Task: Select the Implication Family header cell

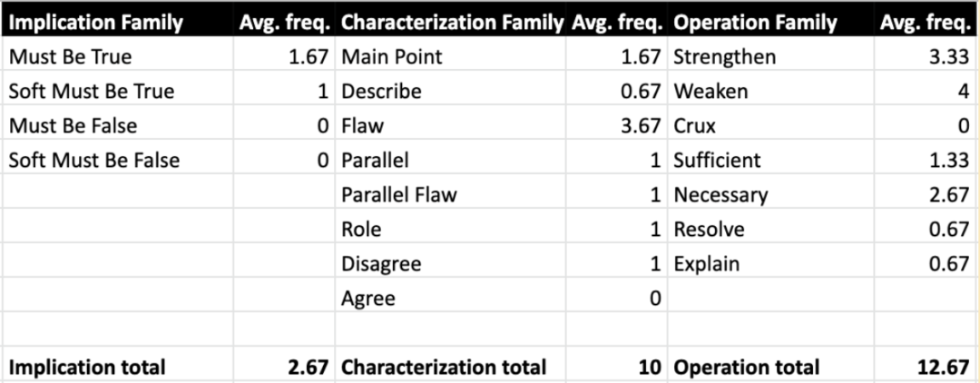Action: pyautogui.click(x=95, y=23)
